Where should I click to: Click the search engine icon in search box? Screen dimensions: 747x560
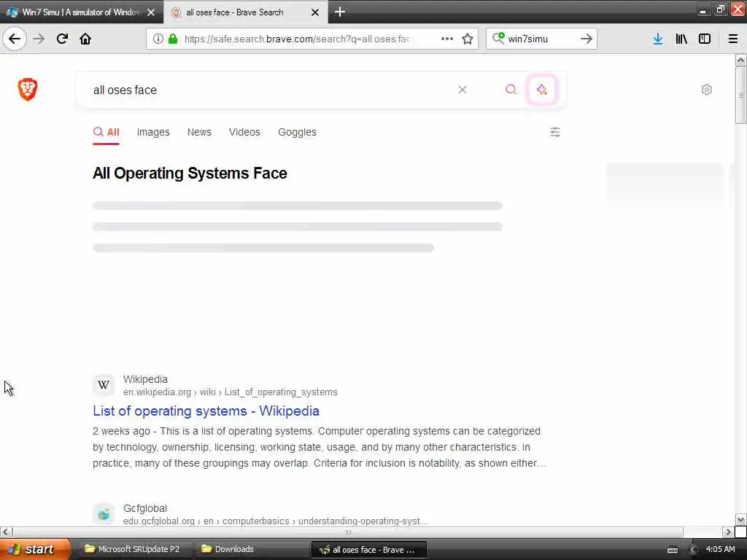[x=498, y=38]
